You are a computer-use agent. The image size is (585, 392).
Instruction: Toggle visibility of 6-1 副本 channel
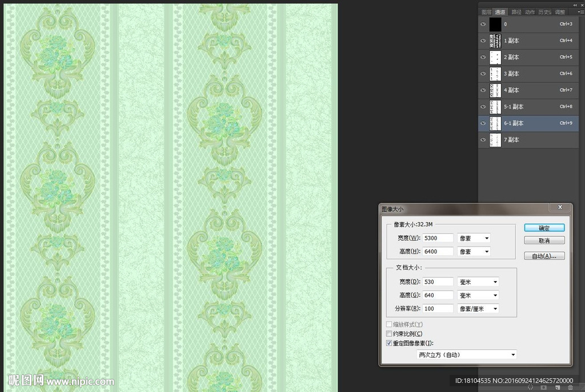[x=483, y=123]
